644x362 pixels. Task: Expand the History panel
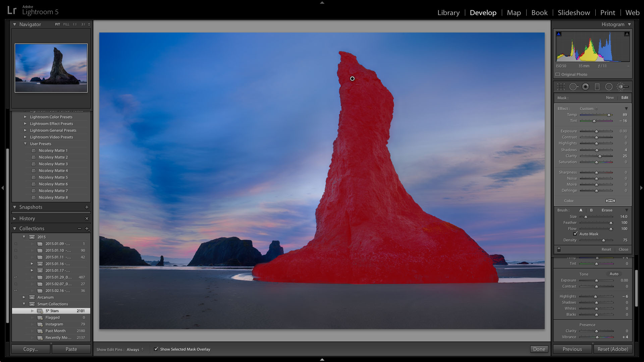[x=15, y=218]
